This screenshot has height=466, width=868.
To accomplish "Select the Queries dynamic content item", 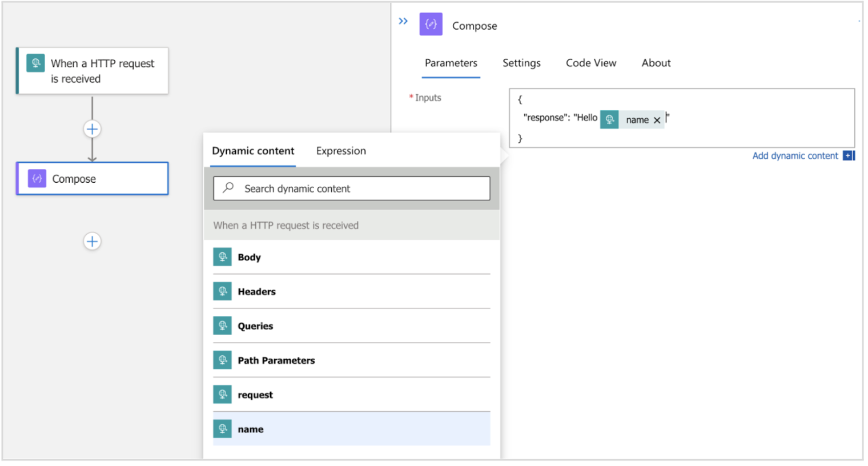I will 255,326.
